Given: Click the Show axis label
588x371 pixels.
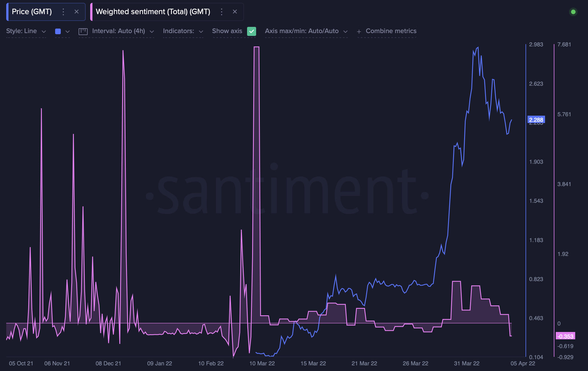Looking at the screenshot, I should [227, 31].
